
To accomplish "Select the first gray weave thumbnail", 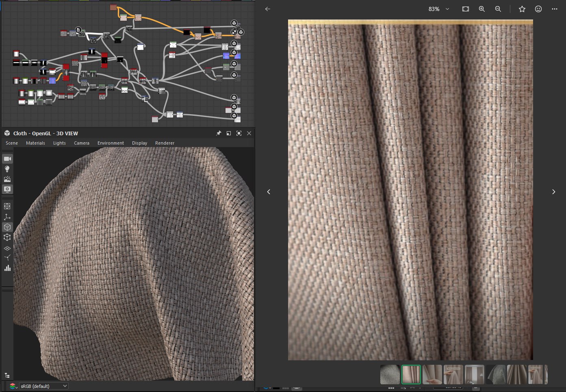I will [x=390, y=375].
